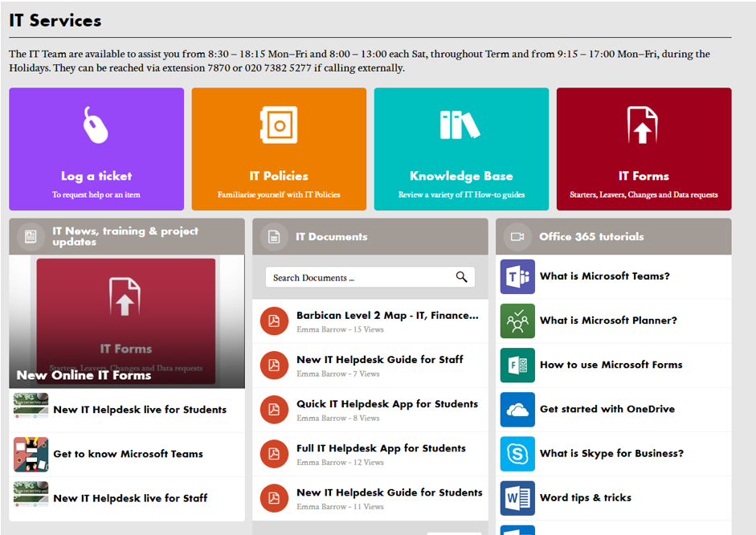Click PDF icon for Full IT Helpdesk App for Students

pyautogui.click(x=274, y=454)
